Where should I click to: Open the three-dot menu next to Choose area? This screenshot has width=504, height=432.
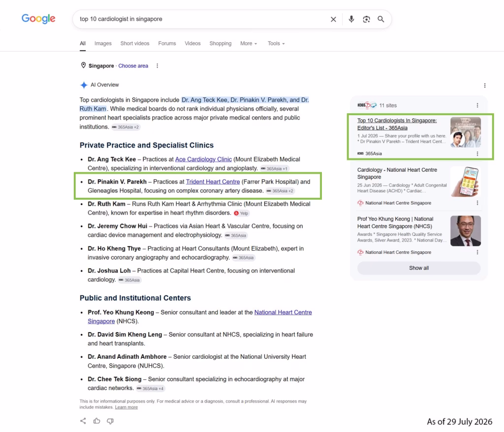157,66
